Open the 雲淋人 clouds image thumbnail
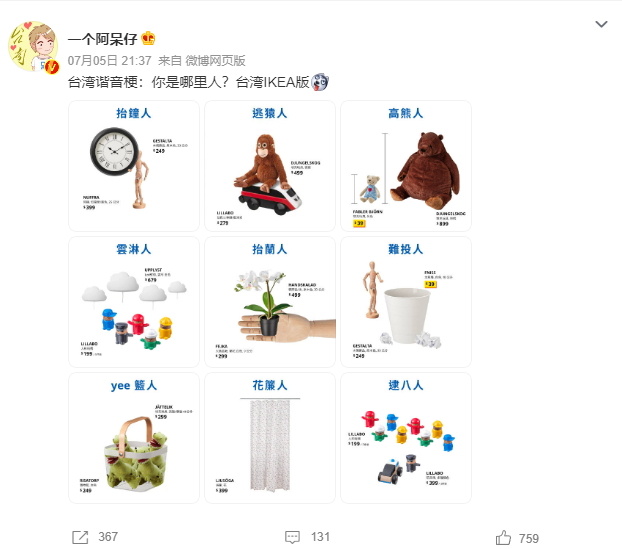Image resolution: width=622 pixels, height=549 pixels. [x=134, y=302]
